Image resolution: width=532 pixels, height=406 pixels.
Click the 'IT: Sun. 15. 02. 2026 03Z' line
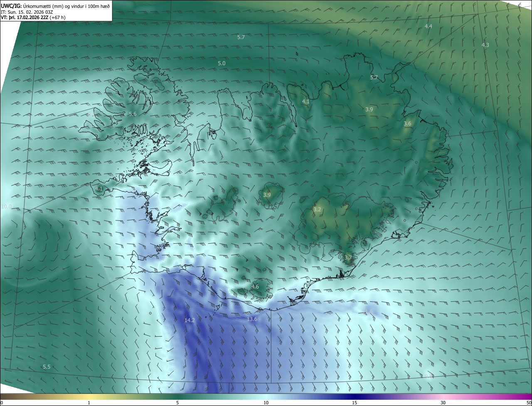(x=27, y=12)
